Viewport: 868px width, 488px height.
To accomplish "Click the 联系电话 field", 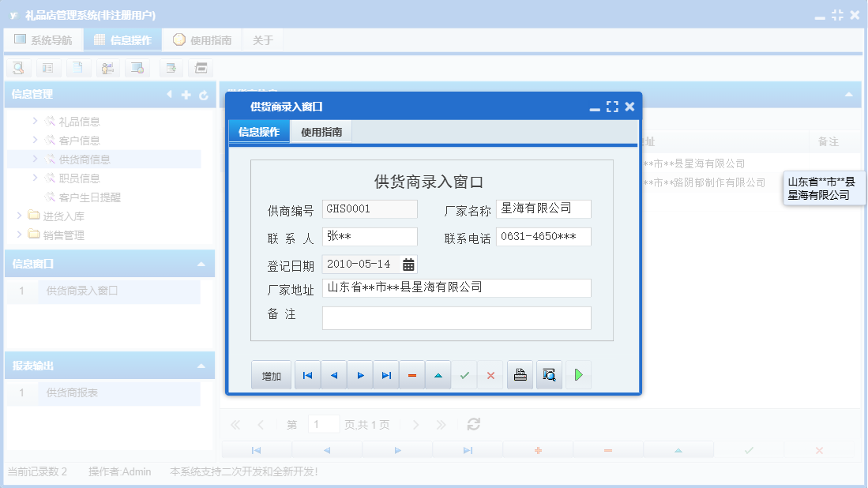I will click(x=543, y=237).
